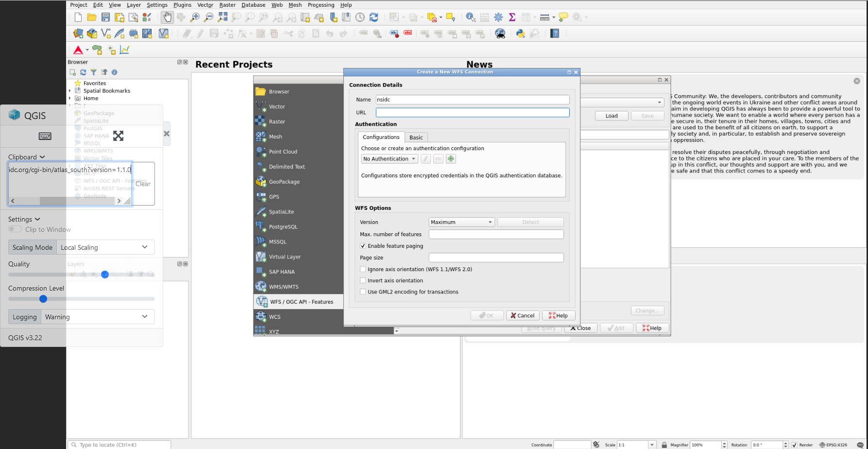
Task: Open the Logging Warning dropdown
Action: click(x=98, y=317)
